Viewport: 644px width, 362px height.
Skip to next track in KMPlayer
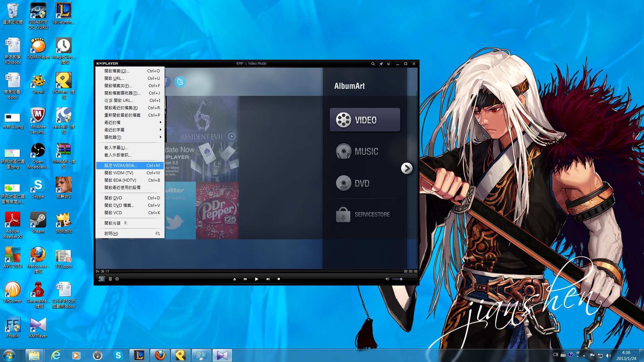[x=268, y=279]
